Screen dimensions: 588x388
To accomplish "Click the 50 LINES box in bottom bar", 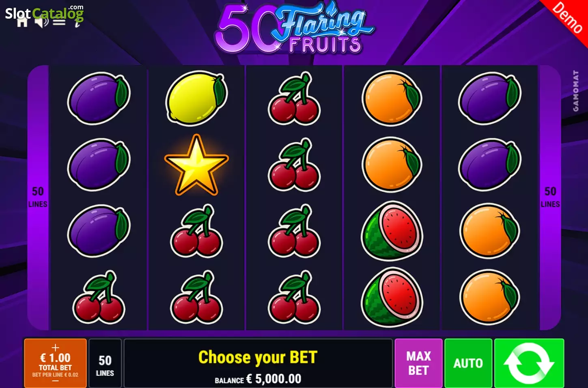I will (x=105, y=363).
